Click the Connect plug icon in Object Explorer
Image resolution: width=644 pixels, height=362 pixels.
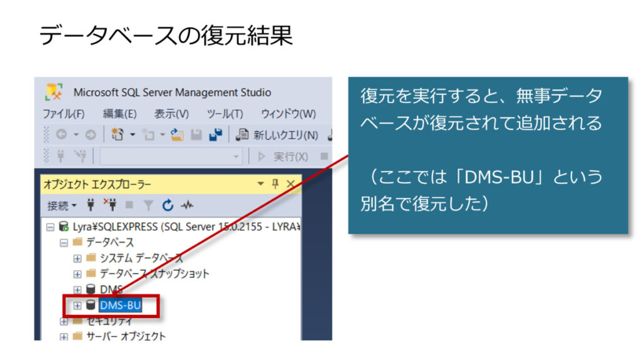point(90,206)
